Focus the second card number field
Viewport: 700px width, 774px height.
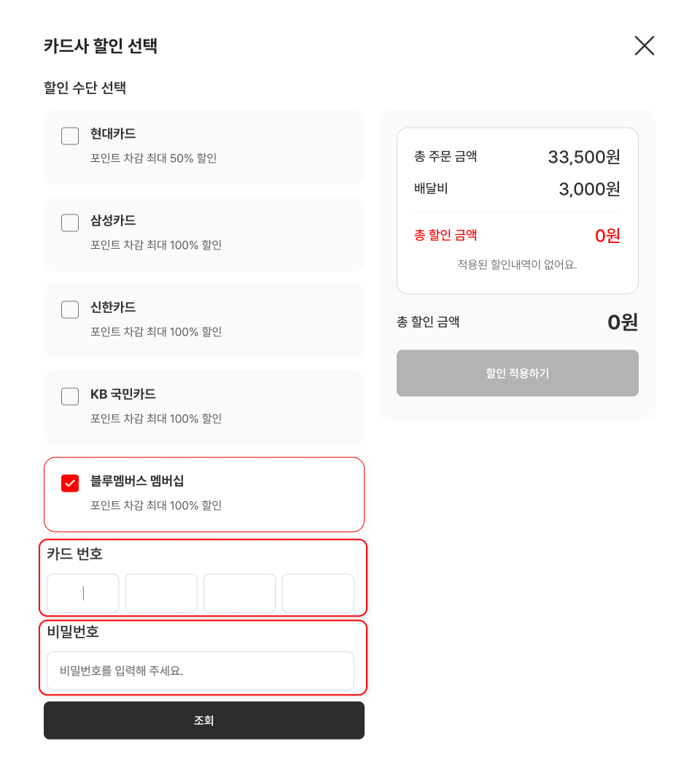click(161, 593)
